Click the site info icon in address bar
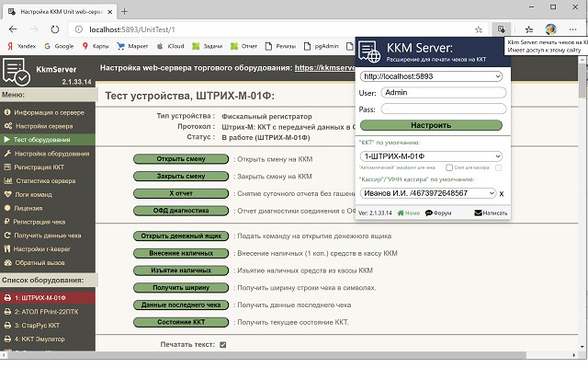 tap(78, 29)
